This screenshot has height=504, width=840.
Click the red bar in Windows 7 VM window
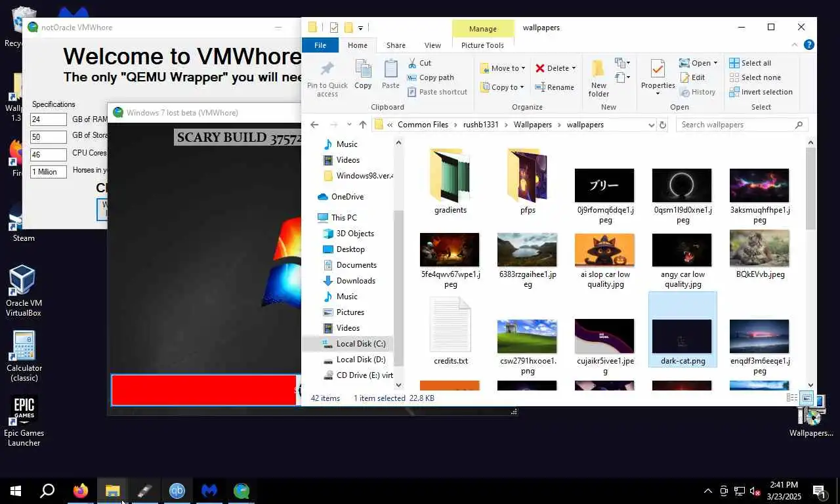pos(203,390)
